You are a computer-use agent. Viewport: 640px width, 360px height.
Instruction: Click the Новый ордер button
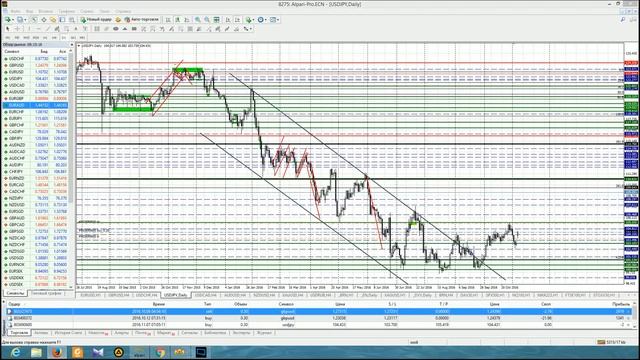coord(96,20)
